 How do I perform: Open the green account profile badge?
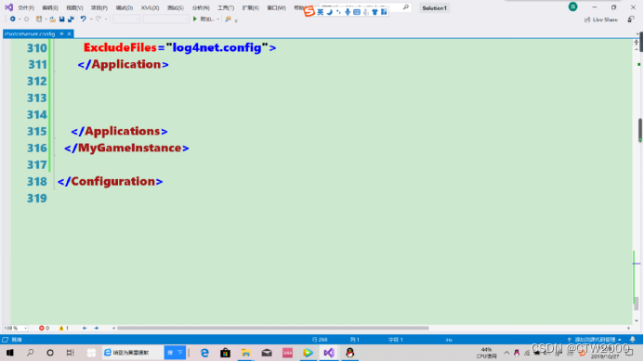point(573,6)
